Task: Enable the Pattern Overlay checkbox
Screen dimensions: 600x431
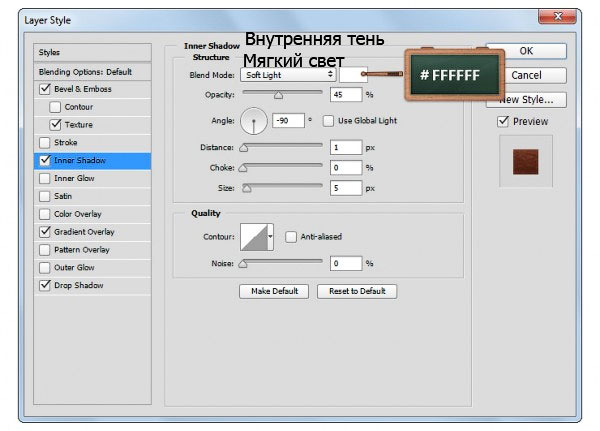Action: [45, 250]
